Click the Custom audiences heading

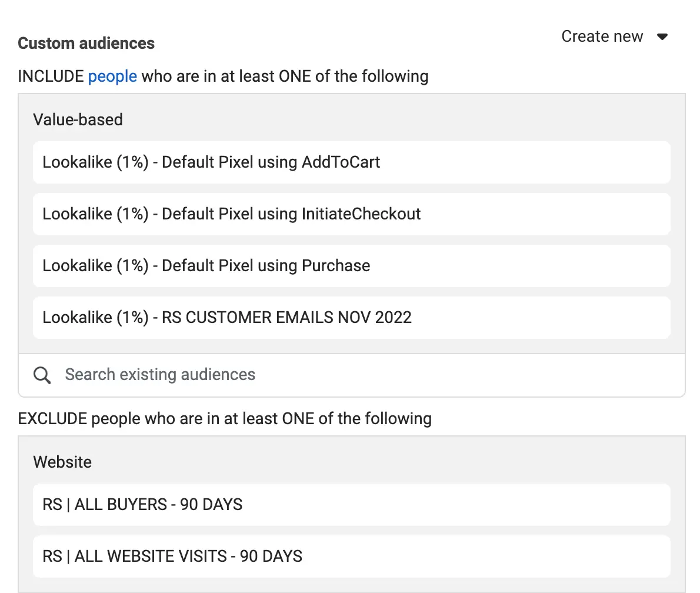(x=86, y=44)
